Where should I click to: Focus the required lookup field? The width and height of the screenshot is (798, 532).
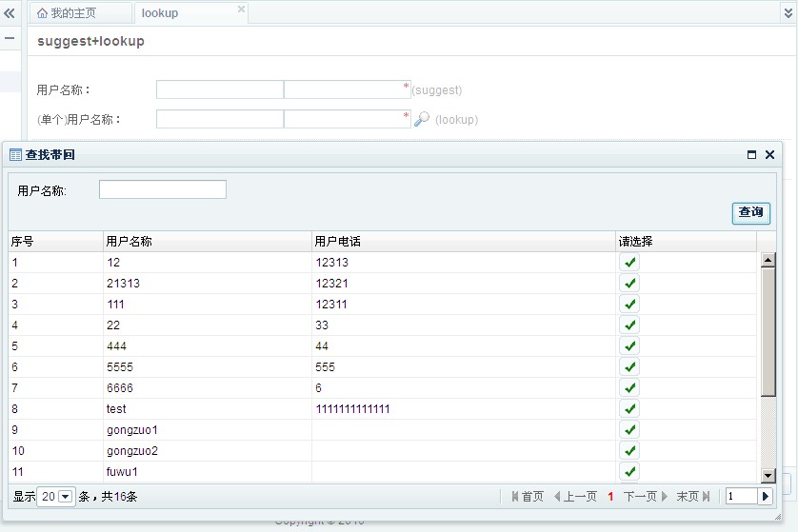[347, 119]
